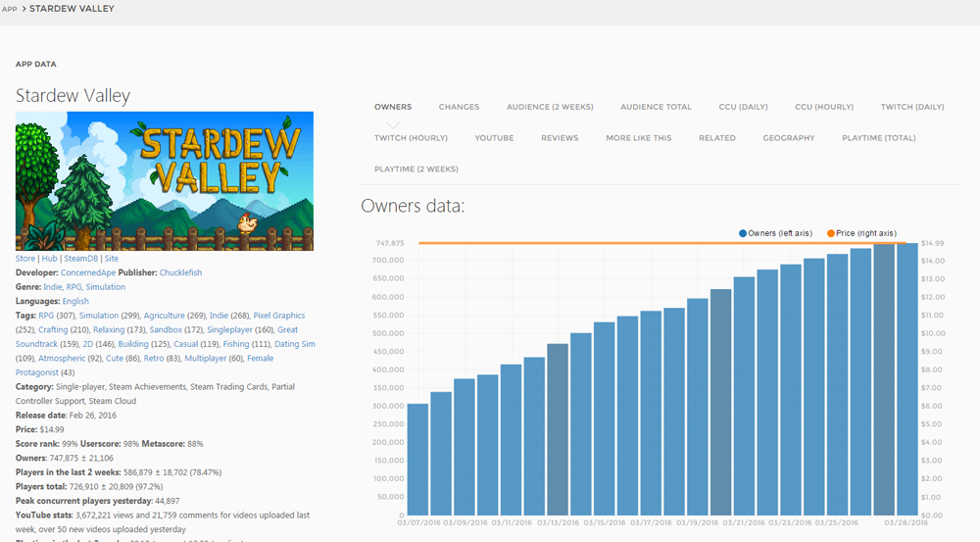Open the Indie genre link
The width and height of the screenshot is (980, 542).
pyautogui.click(x=53, y=287)
